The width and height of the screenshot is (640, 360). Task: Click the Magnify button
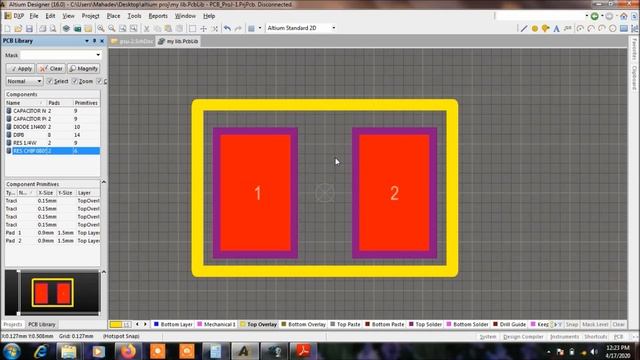(x=83, y=69)
